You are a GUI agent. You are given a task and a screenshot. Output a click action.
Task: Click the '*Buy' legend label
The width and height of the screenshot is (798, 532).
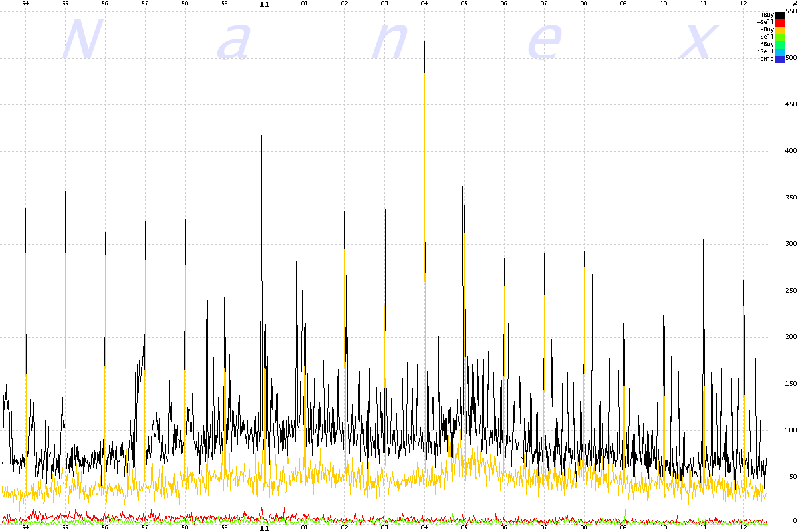click(767, 44)
